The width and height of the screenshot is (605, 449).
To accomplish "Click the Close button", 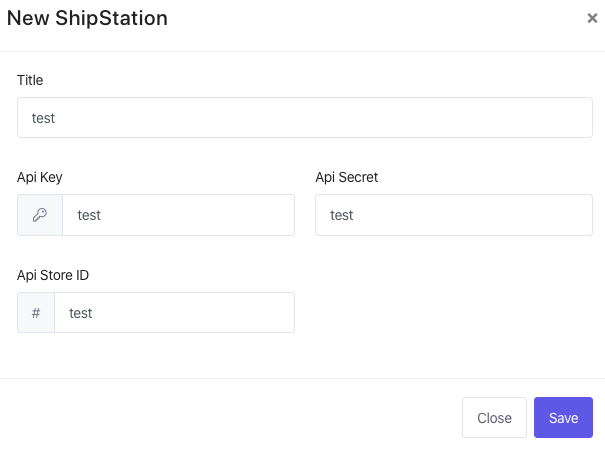I will 494,417.
